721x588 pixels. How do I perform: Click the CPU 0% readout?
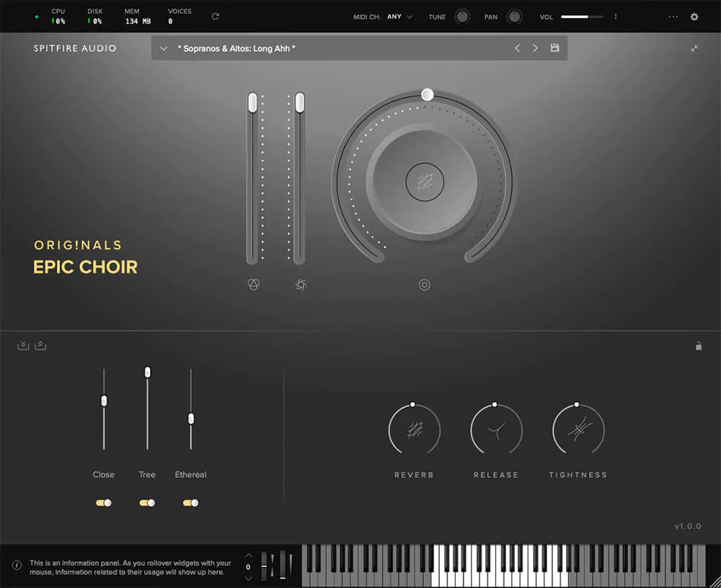[x=58, y=21]
